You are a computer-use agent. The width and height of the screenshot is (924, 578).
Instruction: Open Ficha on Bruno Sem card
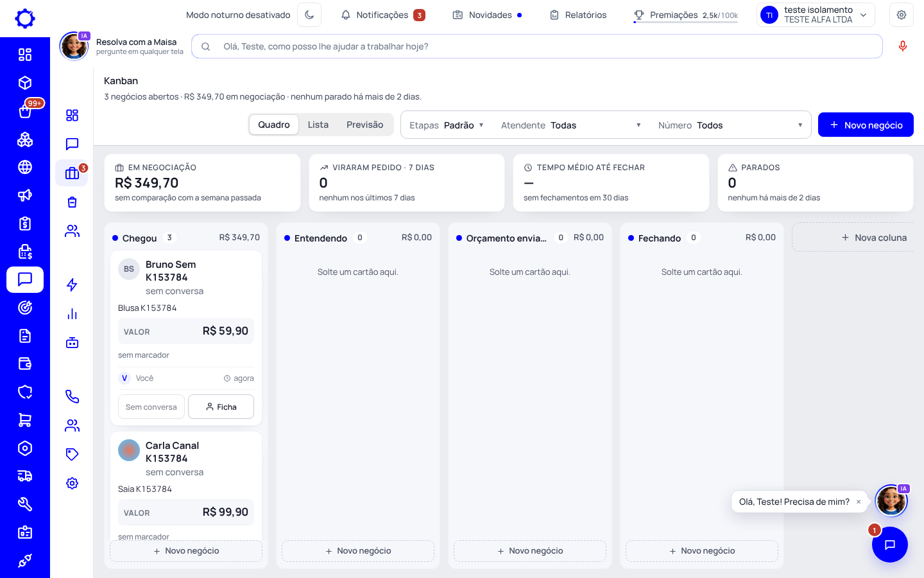(x=221, y=407)
